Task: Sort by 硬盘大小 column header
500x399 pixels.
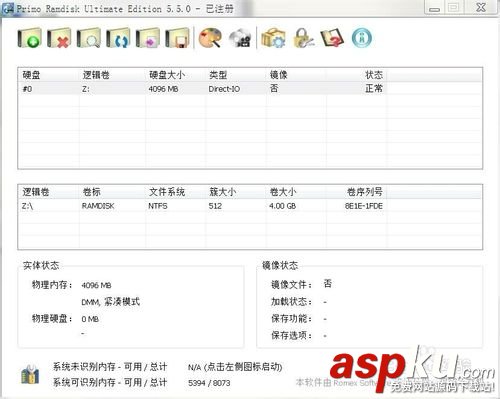Action: point(167,75)
